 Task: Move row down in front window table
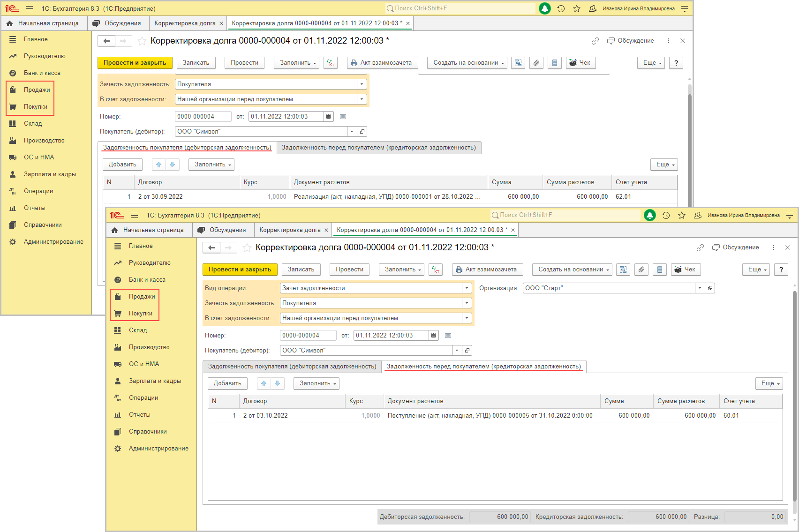(x=278, y=383)
